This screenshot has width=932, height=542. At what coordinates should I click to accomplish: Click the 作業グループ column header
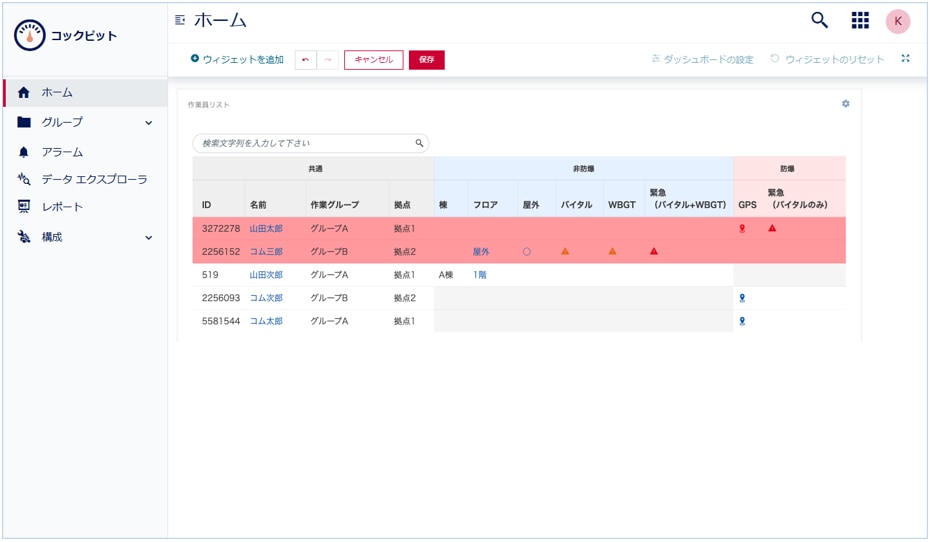tap(335, 204)
